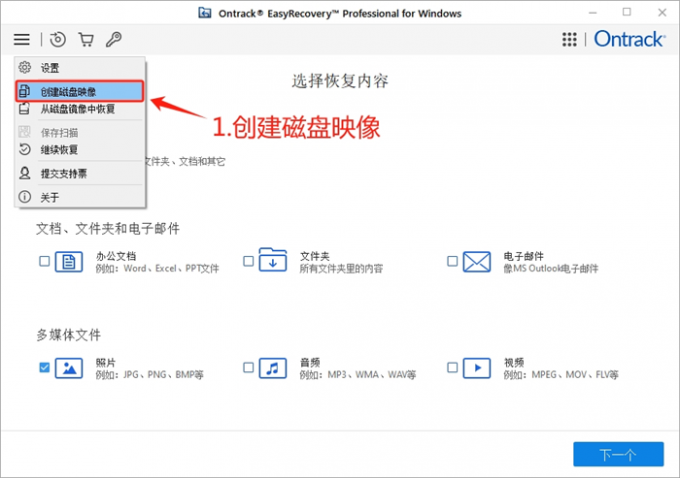Click the 例如: JPG、PNG、BMP等 text
This screenshot has width=680, height=478.
(150, 375)
